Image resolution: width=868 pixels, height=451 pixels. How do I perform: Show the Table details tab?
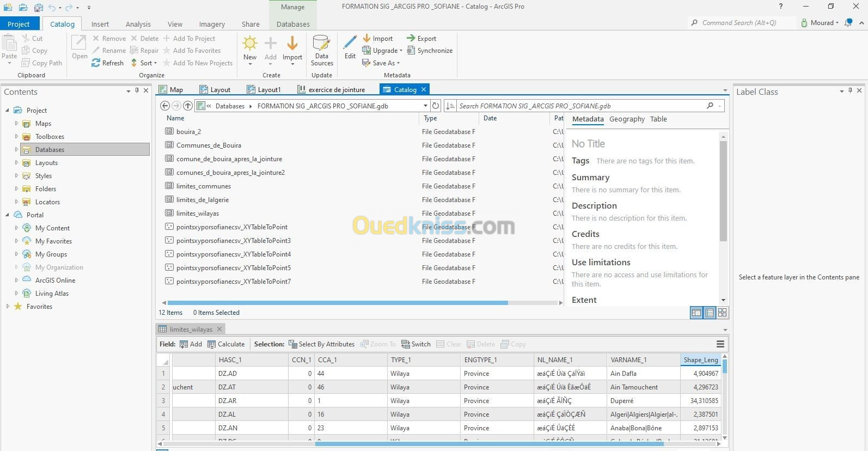[x=658, y=119]
